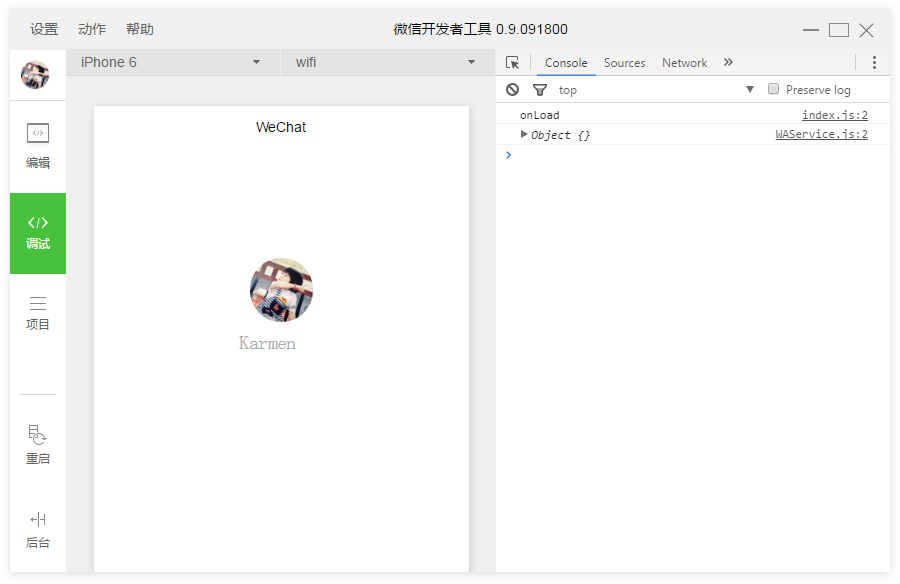Image resolution: width=900 pixels, height=584 pixels.
Task: Switch to 项目 (Project) view
Action: tap(37, 312)
